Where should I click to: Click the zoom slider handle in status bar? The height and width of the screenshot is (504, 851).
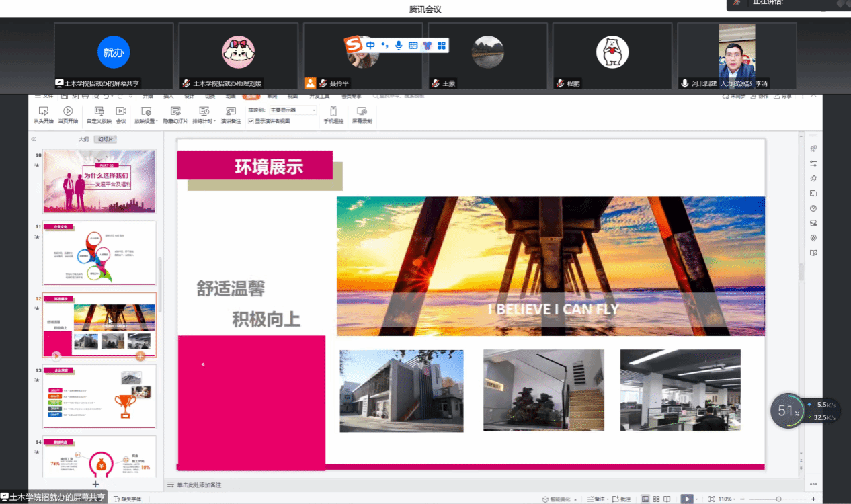(778, 499)
